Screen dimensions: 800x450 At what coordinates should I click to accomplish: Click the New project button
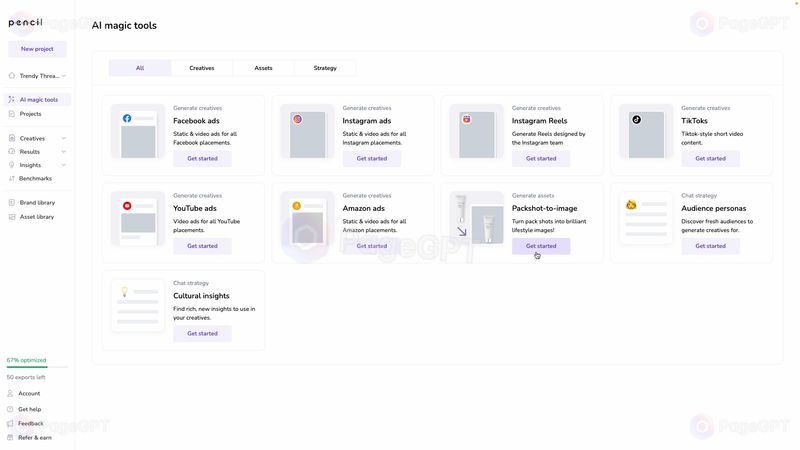pyautogui.click(x=37, y=49)
